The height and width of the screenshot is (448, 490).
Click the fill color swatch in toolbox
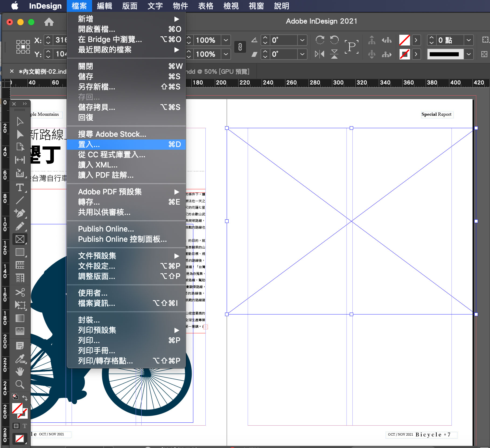17,408
